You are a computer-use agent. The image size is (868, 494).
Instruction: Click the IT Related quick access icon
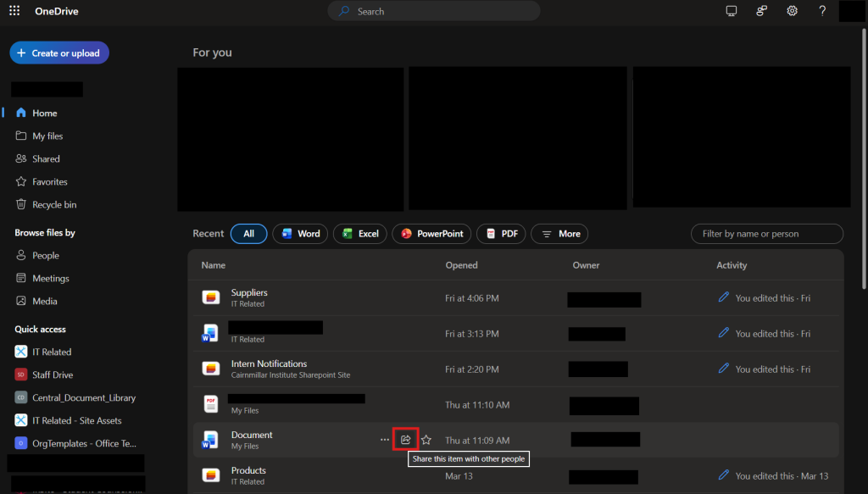[21, 352]
